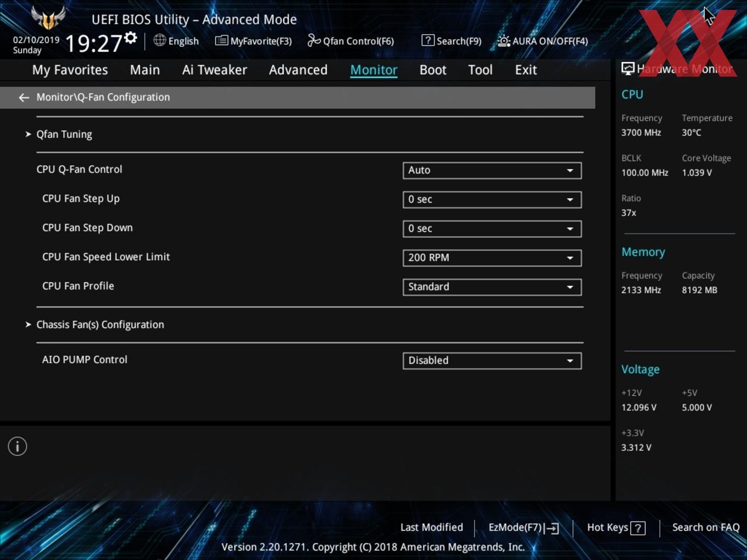This screenshot has height=560, width=747.
Task: Click the Search question mark icon
Action: 428,40
